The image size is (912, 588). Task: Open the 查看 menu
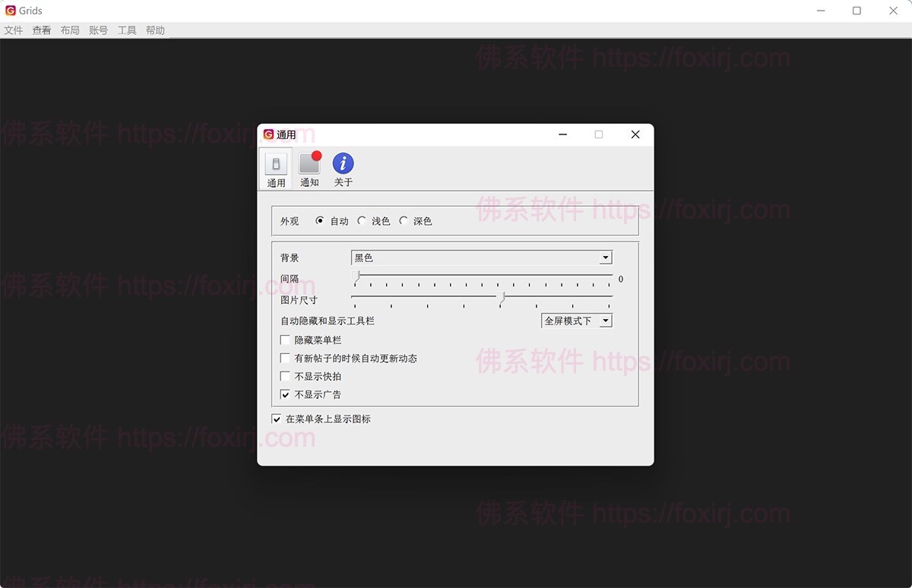pos(41,30)
